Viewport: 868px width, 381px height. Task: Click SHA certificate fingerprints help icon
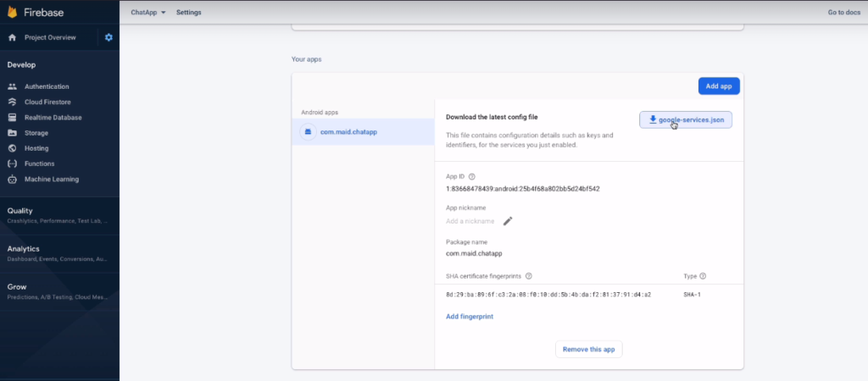[529, 276]
